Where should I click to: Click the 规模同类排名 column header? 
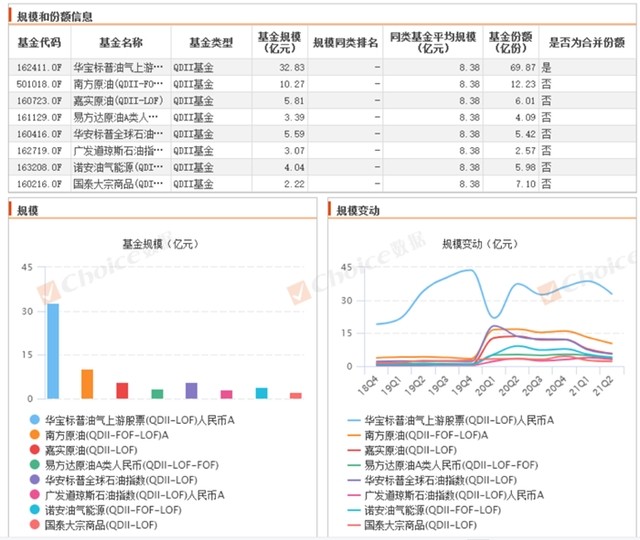click(345, 42)
